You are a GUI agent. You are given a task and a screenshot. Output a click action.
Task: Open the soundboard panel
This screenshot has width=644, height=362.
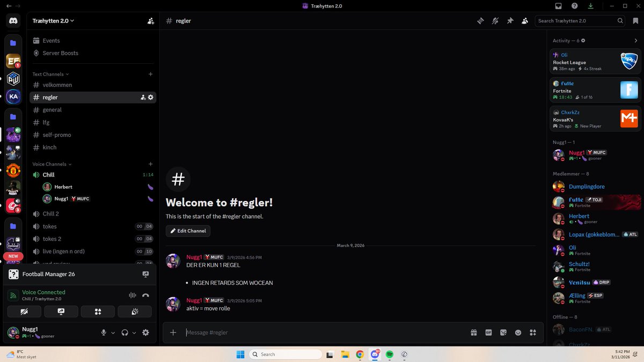(x=135, y=311)
